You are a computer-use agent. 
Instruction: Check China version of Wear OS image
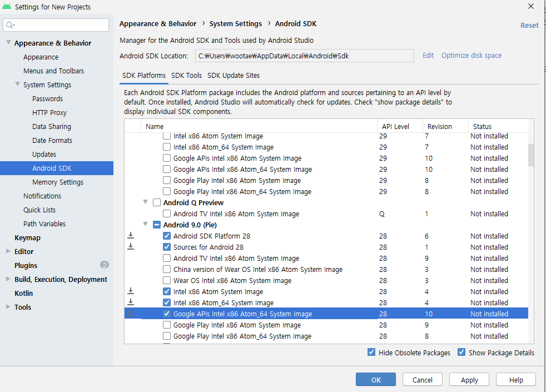[167, 270]
